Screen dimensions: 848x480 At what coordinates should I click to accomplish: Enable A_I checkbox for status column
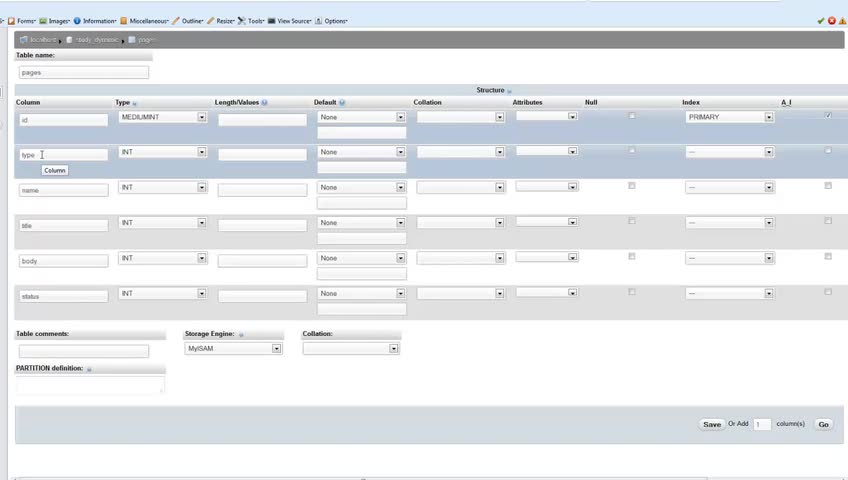pos(828,291)
